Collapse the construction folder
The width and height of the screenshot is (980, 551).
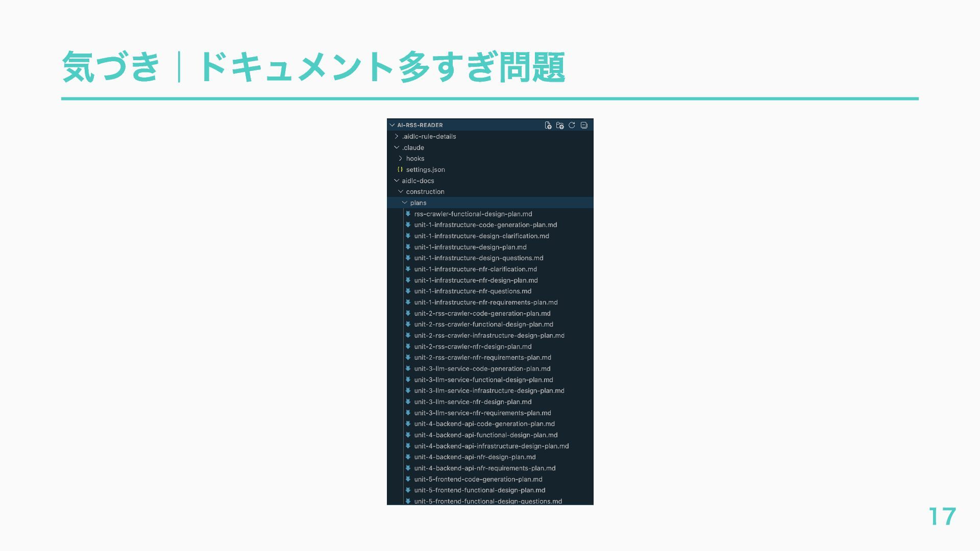coord(401,192)
